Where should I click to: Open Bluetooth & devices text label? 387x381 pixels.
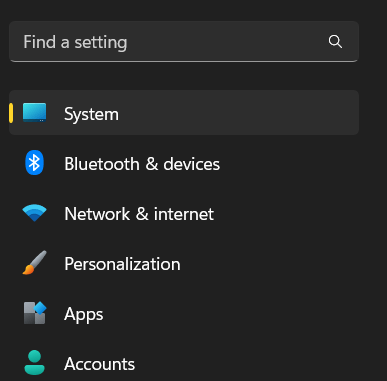(142, 164)
